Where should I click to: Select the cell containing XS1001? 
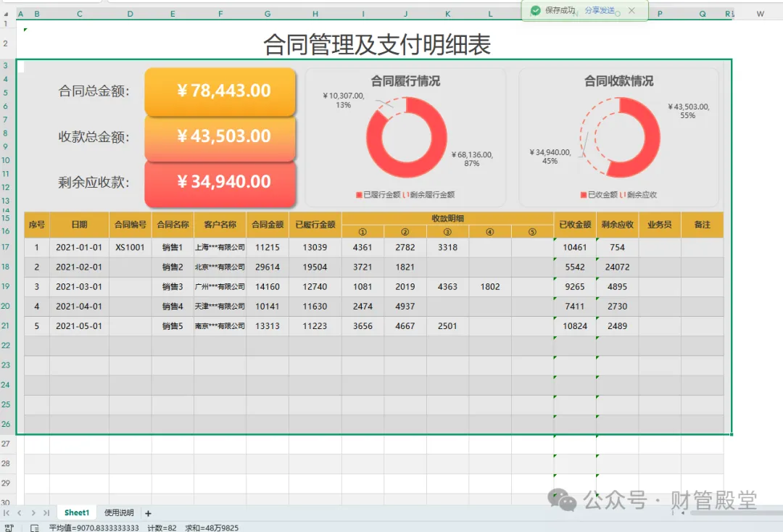point(130,247)
